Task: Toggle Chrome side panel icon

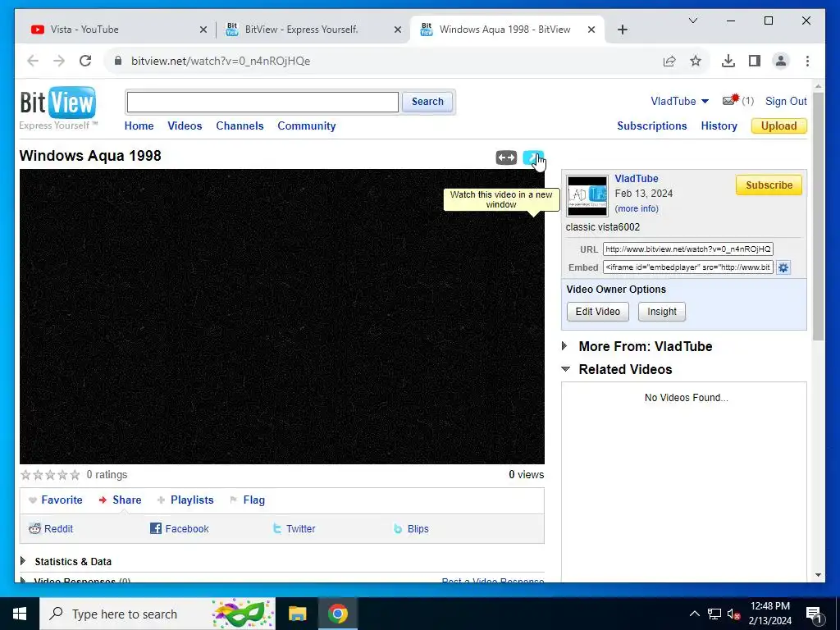Action: pos(755,61)
